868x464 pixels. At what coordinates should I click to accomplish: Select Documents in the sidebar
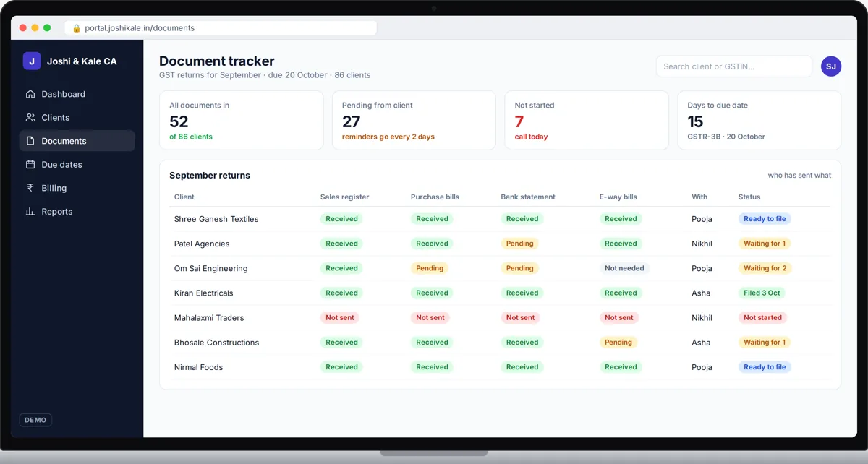tap(77, 141)
